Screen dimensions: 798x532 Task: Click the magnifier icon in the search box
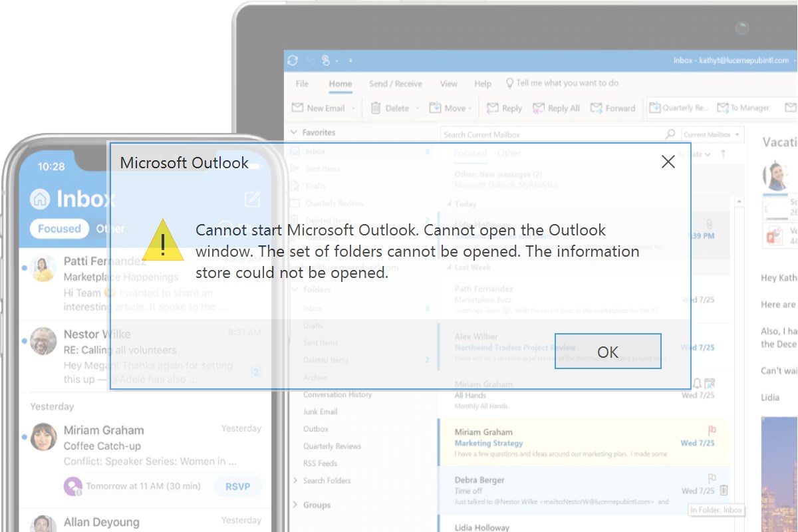pyautogui.click(x=670, y=134)
